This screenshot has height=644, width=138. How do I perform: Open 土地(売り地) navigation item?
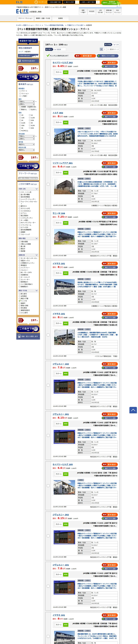click(100, 11)
